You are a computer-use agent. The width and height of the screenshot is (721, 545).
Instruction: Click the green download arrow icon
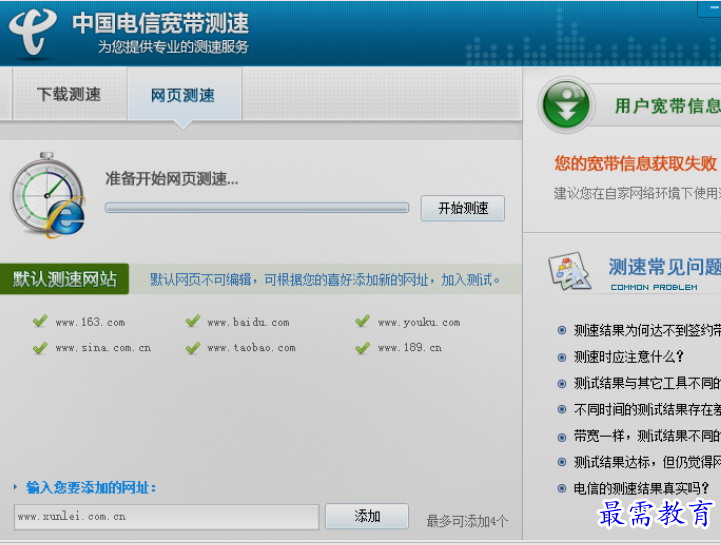566,105
